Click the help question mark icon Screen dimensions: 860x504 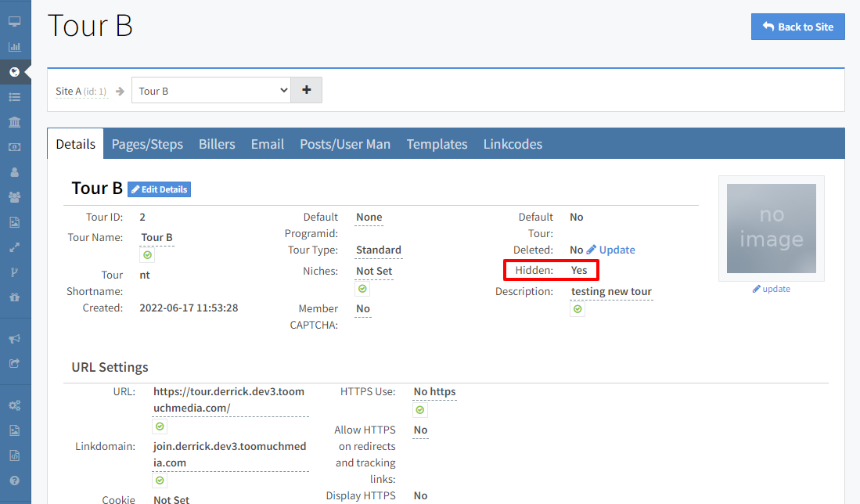14,481
